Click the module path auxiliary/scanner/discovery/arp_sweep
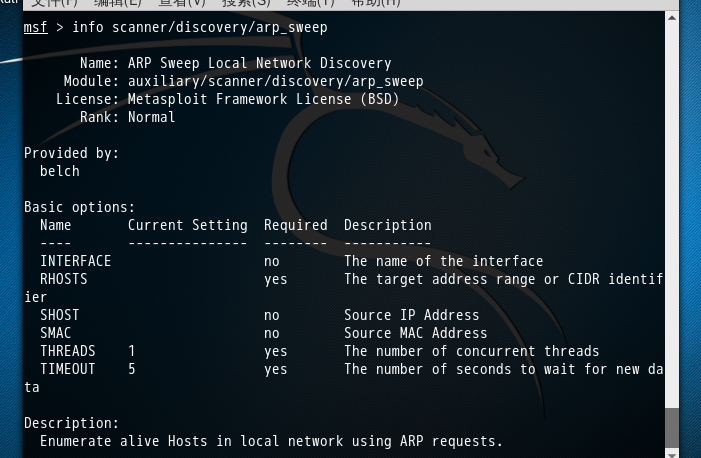The height and width of the screenshot is (458, 701). coord(275,81)
